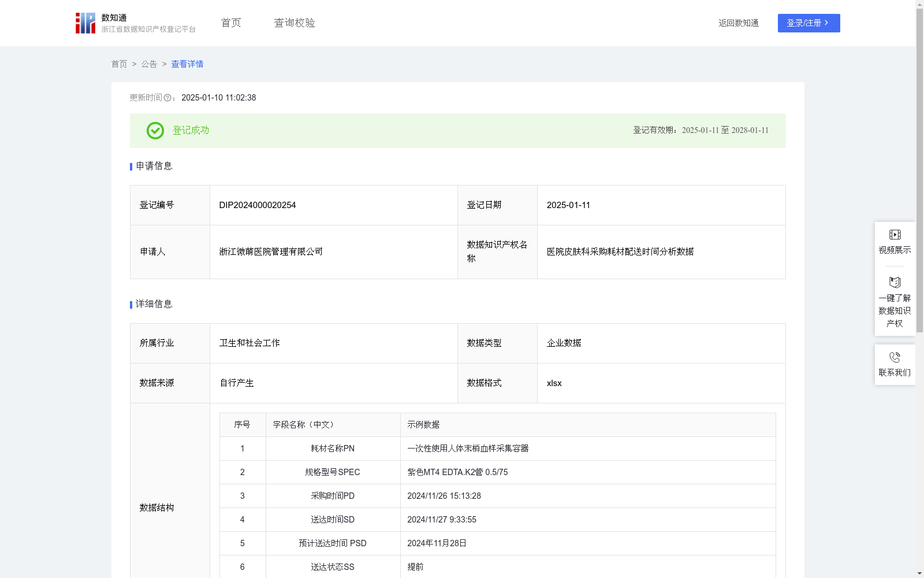924x578 pixels.
Task: Click the green 登记成功 checkmark icon
Action: 155,131
